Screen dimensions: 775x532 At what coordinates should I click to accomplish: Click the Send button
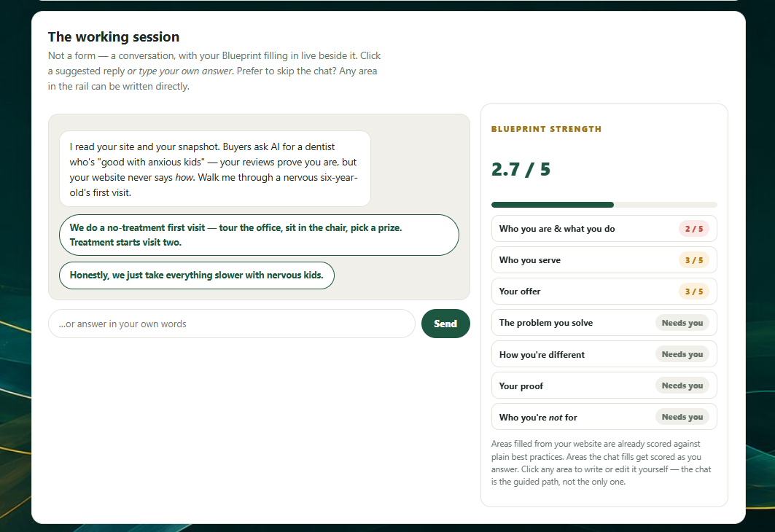point(445,324)
